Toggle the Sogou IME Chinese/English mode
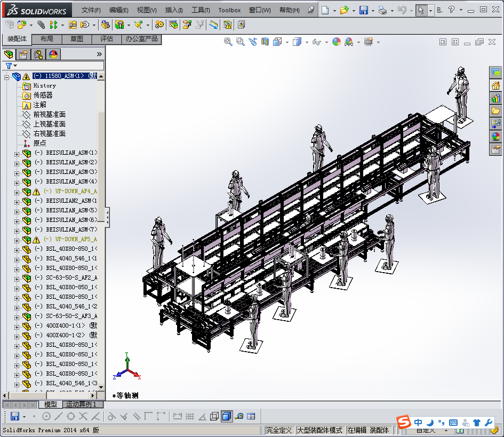The width and height of the screenshot is (504, 437). click(x=418, y=423)
